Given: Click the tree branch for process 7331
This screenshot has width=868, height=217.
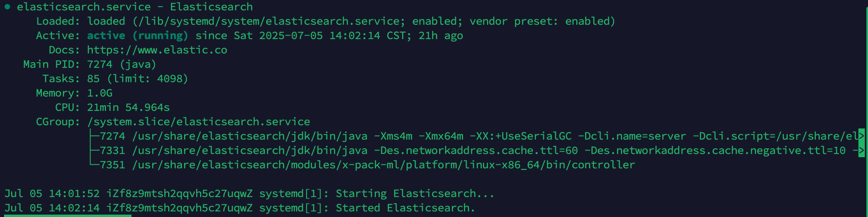Looking at the screenshot, I should (94, 150).
